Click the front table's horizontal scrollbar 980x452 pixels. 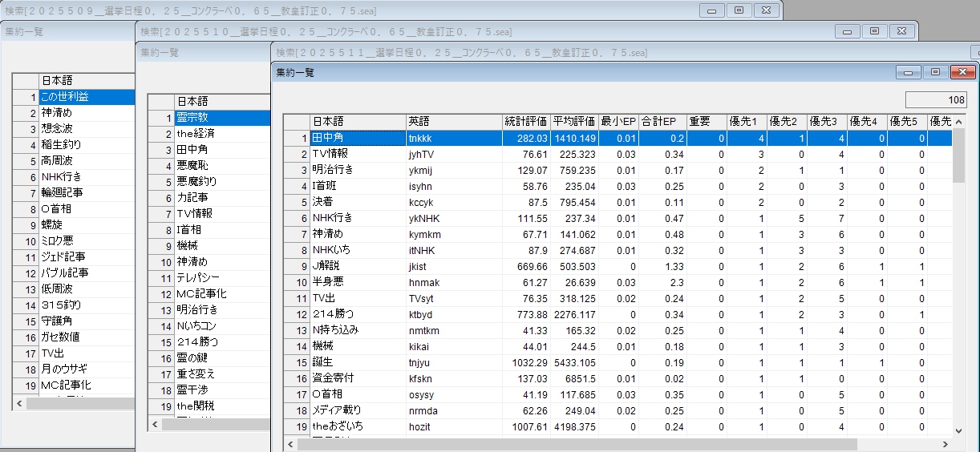pos(577,444)
